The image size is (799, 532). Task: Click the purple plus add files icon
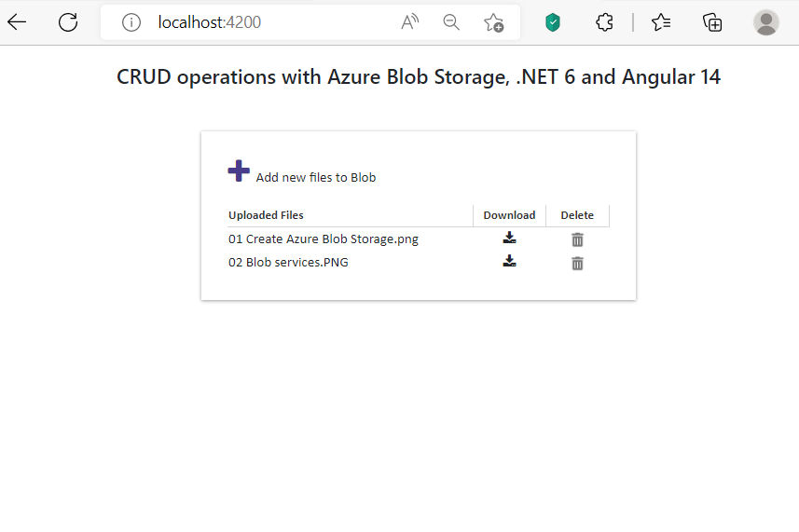[x=239, y=171]
